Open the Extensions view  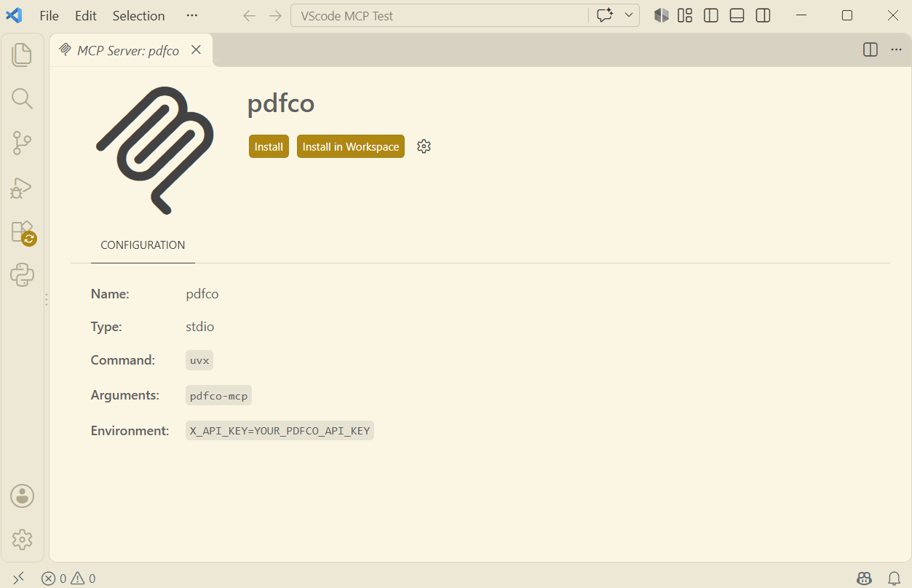pos(23,232)
